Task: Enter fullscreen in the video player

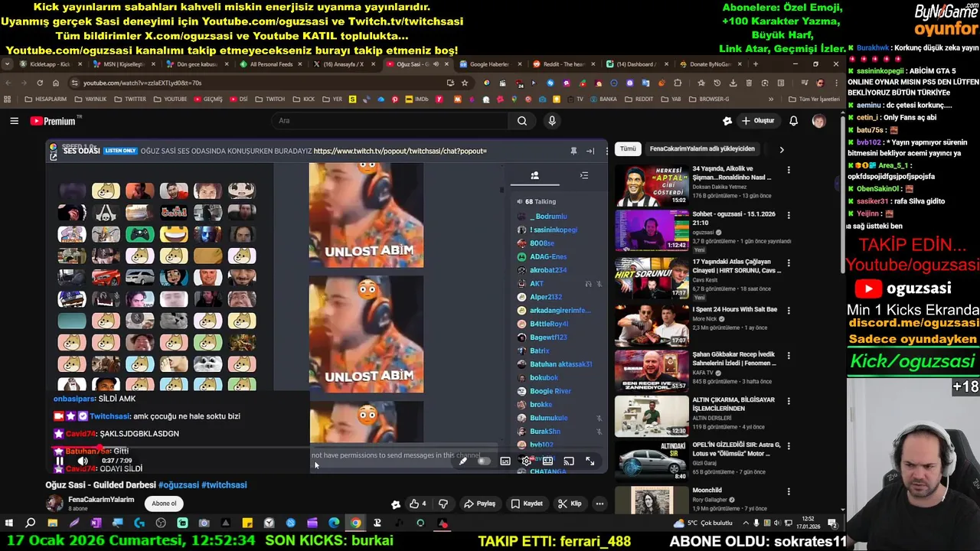Action: [590, 461]
